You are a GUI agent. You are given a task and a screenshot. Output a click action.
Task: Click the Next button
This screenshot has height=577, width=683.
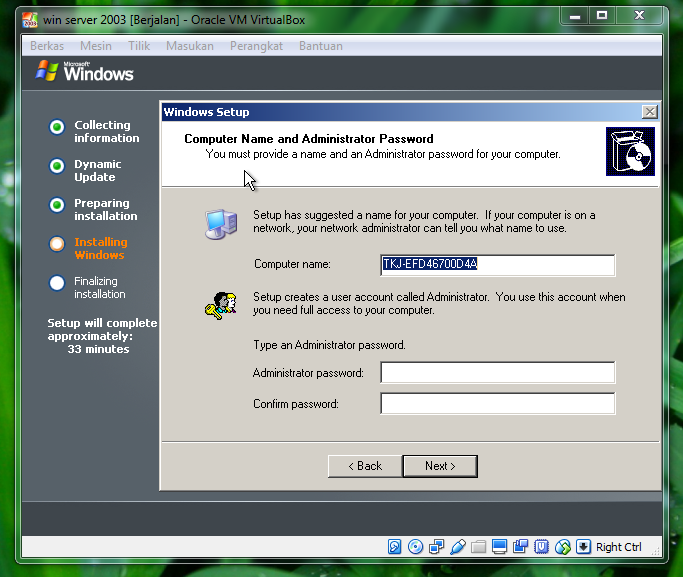point(440,466)
